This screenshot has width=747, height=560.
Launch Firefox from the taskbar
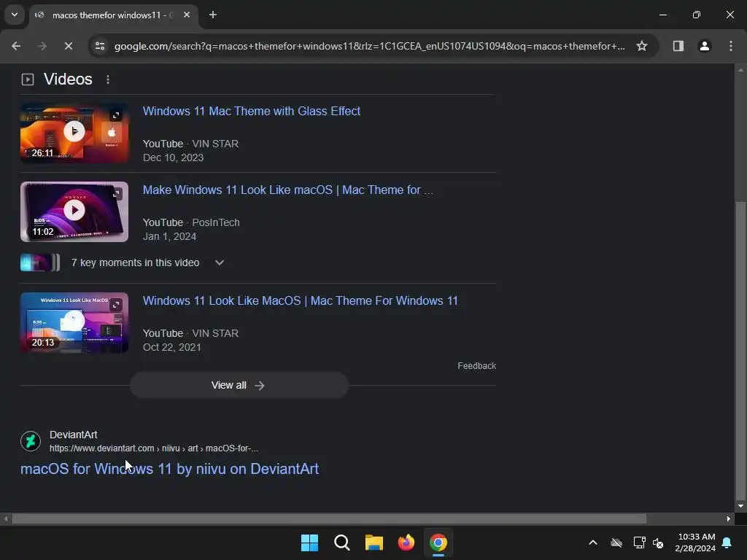(406, 542)
